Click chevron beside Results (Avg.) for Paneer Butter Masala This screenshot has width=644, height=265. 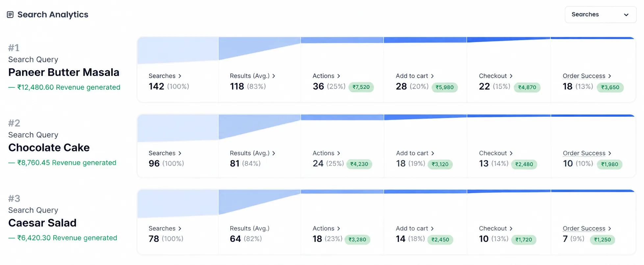point(274,76)
